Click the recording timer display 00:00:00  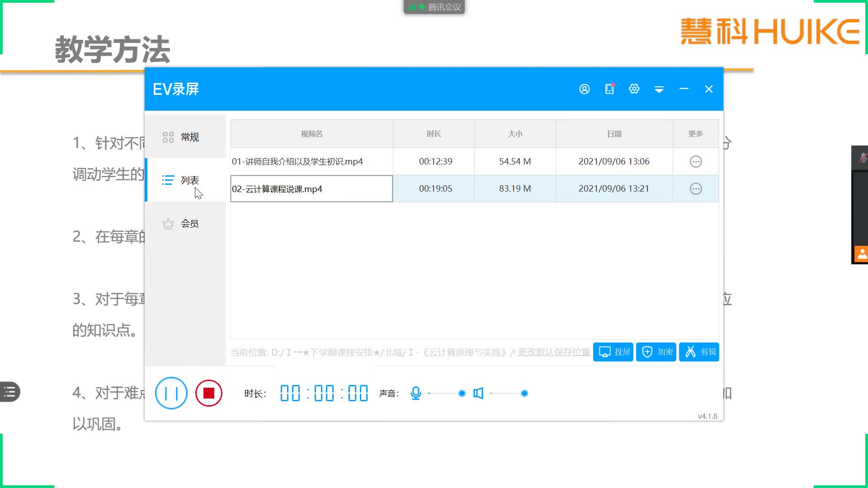324,393
